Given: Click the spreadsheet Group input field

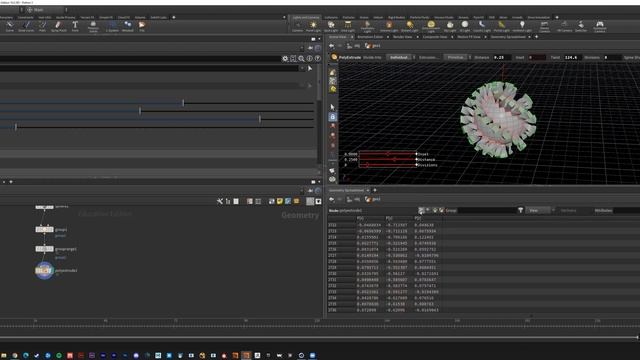Looking at the screenshot, I should pos(486,210).
